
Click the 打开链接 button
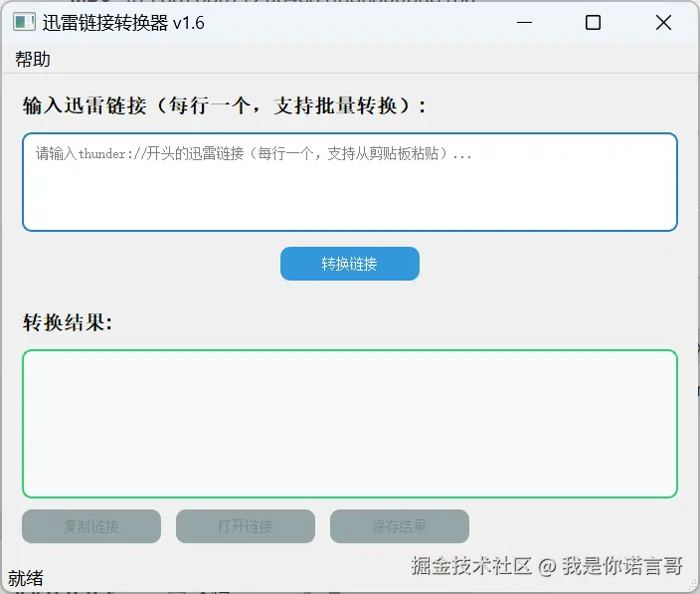[246, 526]
